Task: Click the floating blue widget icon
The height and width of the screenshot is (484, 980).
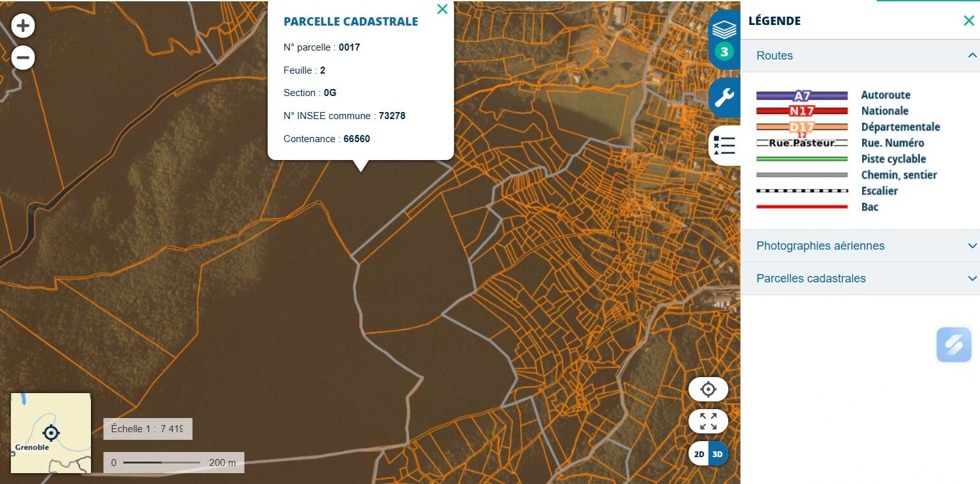Action: (954, 344)
